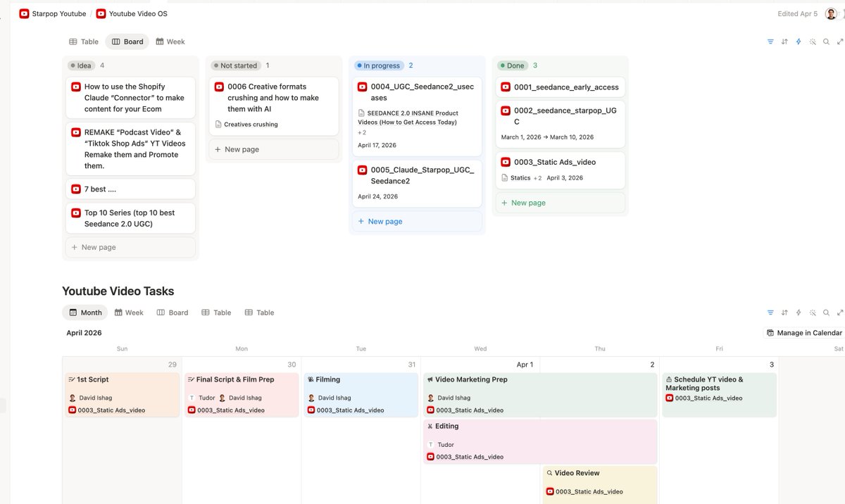Switch to Week tab in Youtube Video Tasks
Image resolution: width=845 pixels, height=504 pixels.
pos(129,313)
